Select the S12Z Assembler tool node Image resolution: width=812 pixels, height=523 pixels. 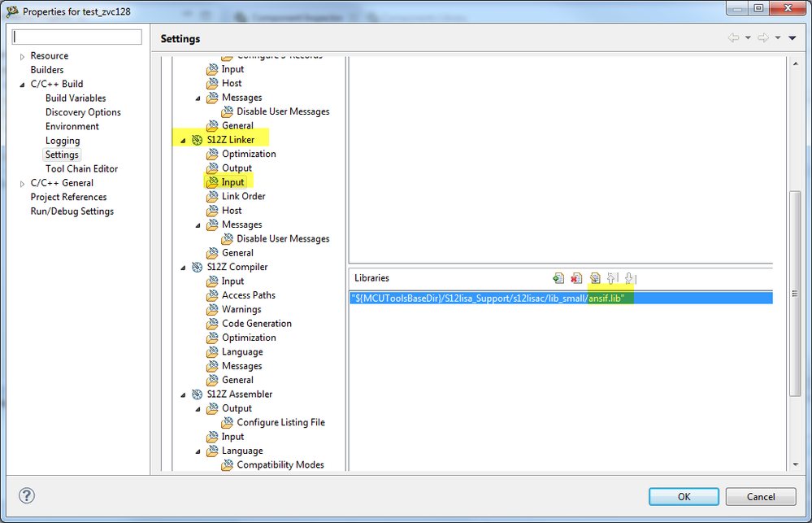(239, 394)
